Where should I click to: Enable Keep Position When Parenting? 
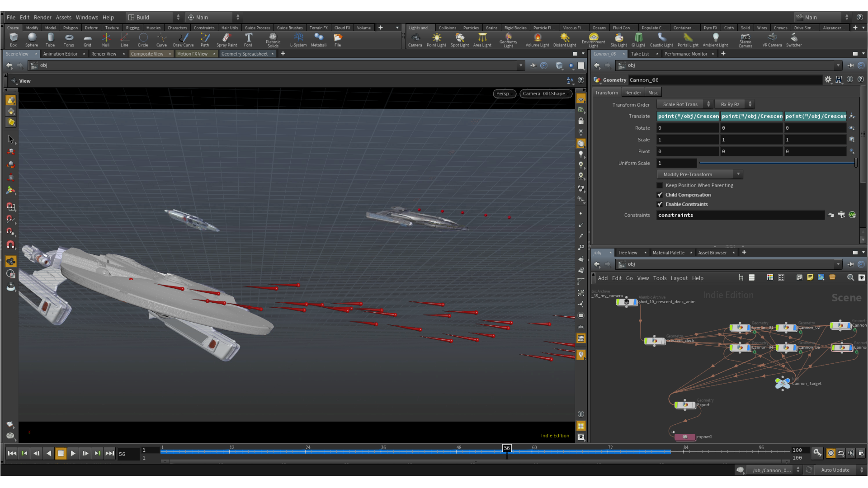click(x=660, y=185)
